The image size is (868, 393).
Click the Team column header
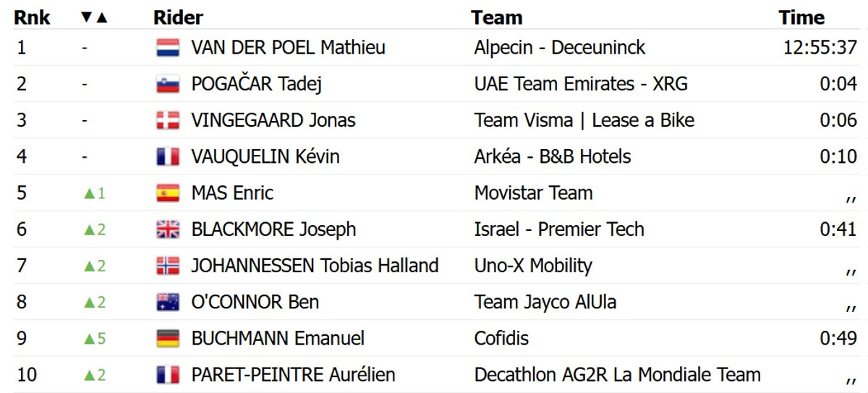[x=496, y=17]
